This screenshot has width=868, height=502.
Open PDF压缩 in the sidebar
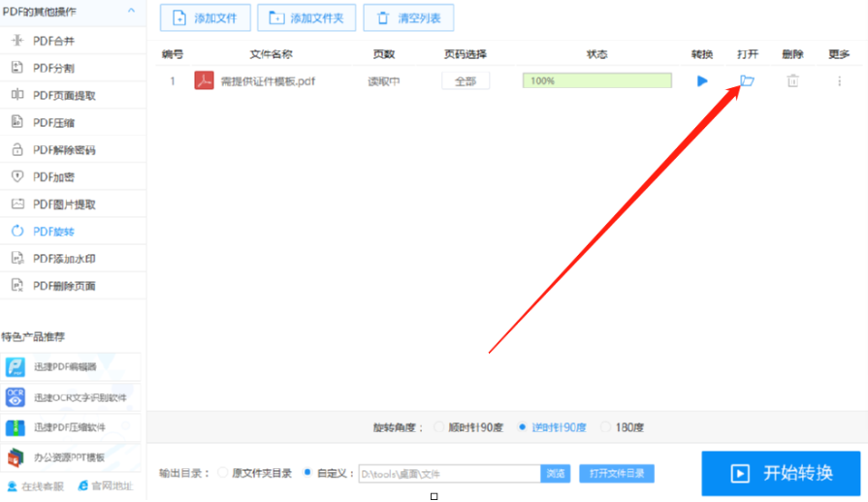73,122
